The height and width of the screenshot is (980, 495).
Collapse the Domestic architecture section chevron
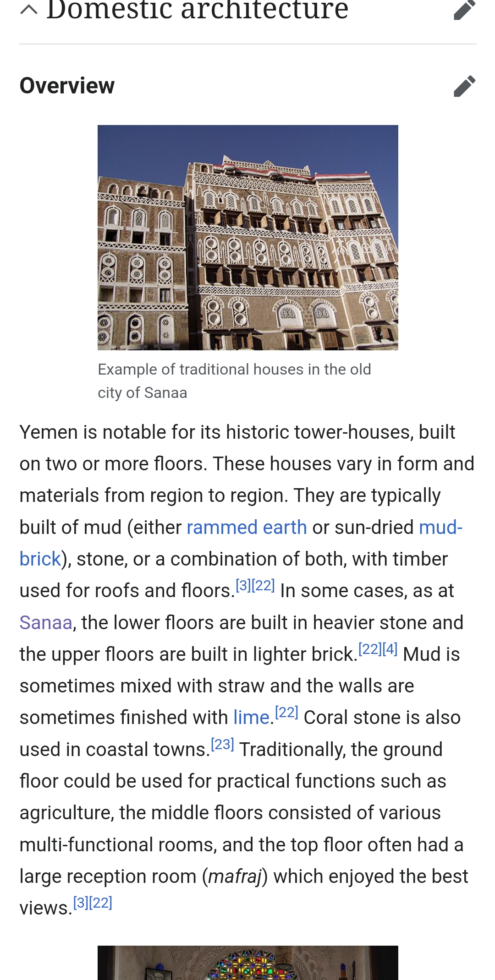pyautogui.click(x=29, y=9)
